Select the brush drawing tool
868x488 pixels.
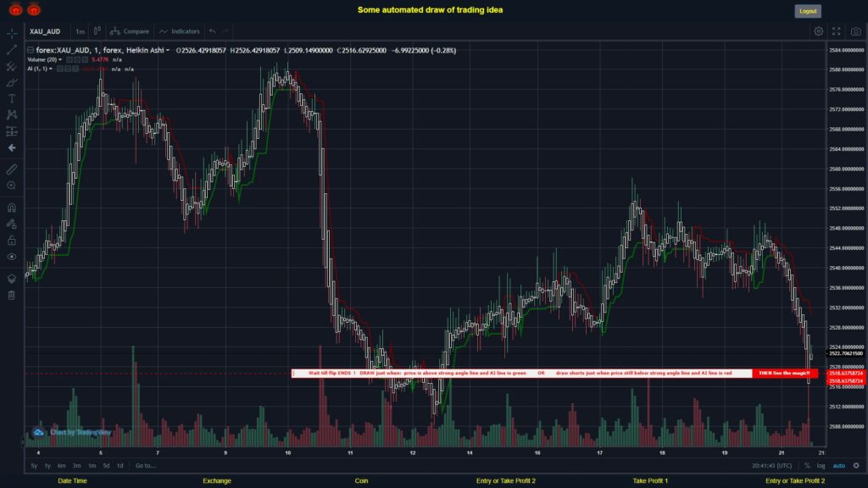(x=12, y=82)
